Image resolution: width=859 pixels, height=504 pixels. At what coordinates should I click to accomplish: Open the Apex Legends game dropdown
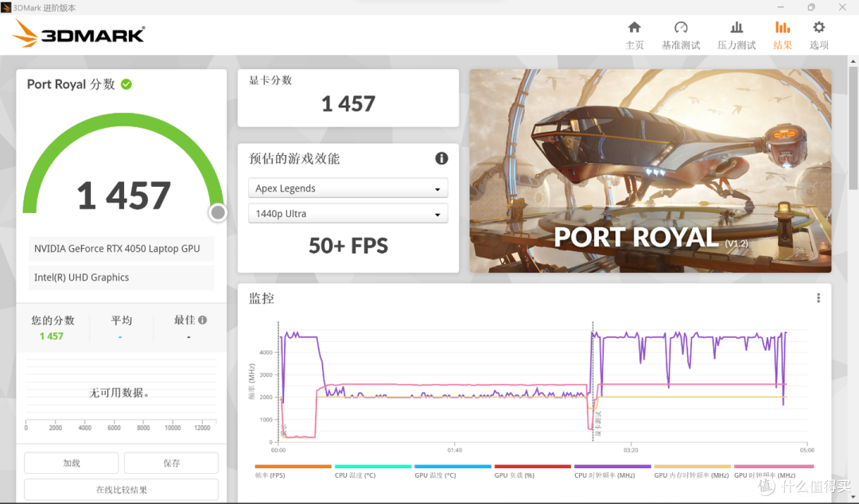tap(348, 188)
